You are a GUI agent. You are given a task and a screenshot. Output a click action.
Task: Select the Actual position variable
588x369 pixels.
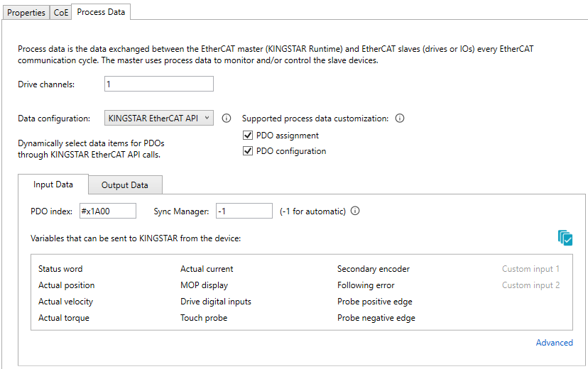coord(66,285)
